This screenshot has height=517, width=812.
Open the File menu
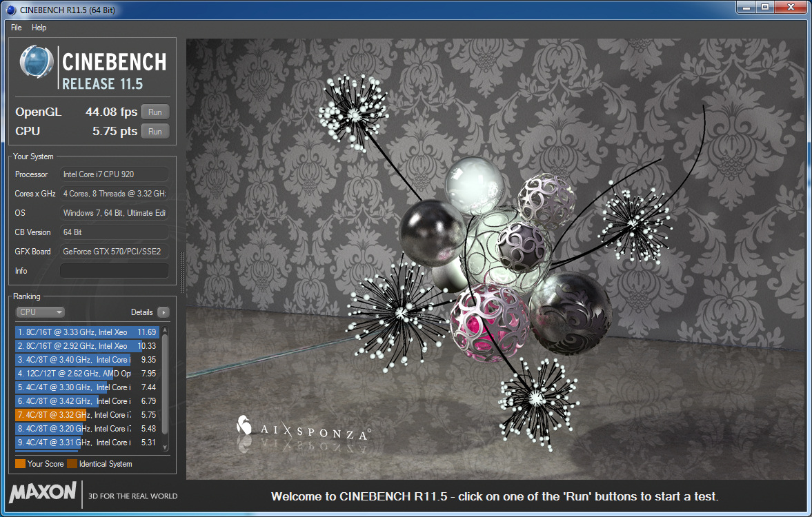[17, 28]
